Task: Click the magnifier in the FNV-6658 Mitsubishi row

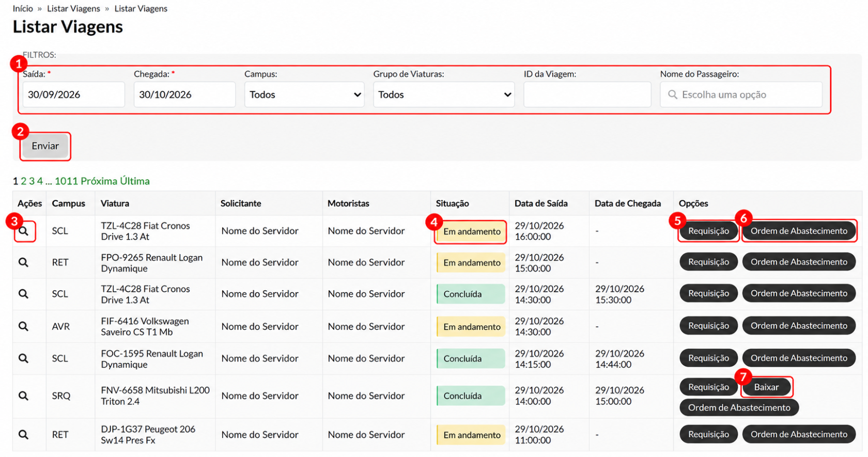Action: pos(23,396)
